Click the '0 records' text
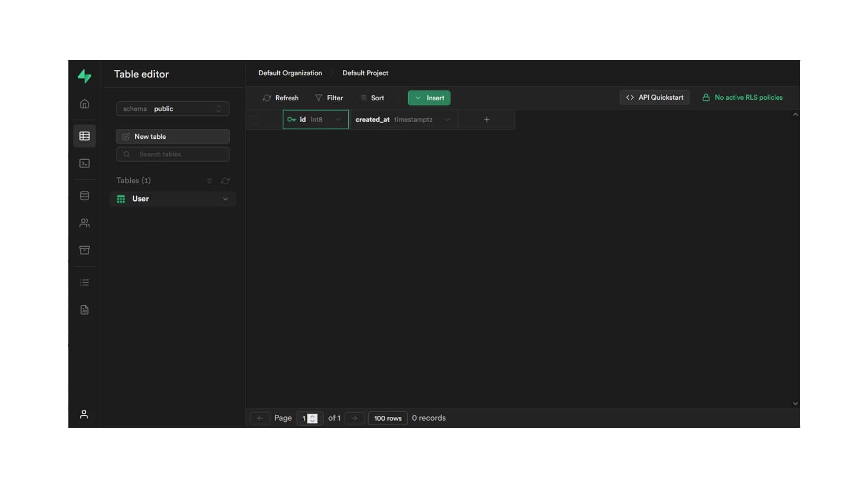The width and height of the screenshot is (868, 488). tap(429, 418)
